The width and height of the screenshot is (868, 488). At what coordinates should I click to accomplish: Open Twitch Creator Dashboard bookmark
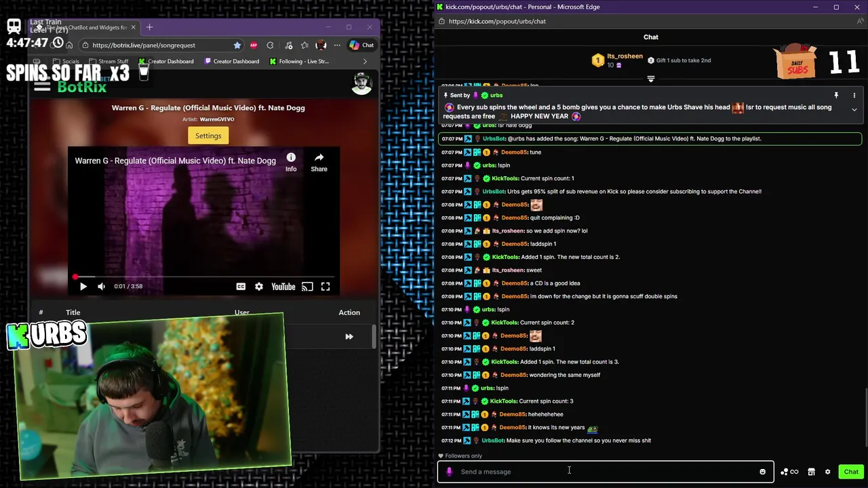pos(231,61)
